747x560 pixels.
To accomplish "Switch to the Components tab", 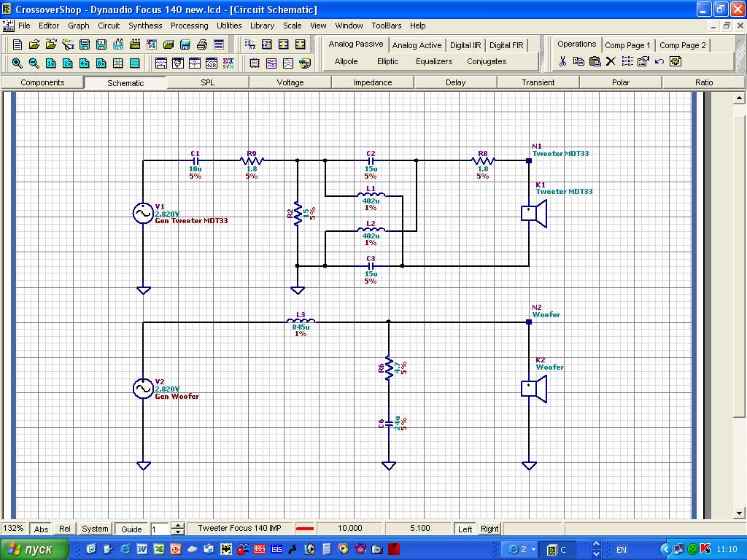I will 42,82.
